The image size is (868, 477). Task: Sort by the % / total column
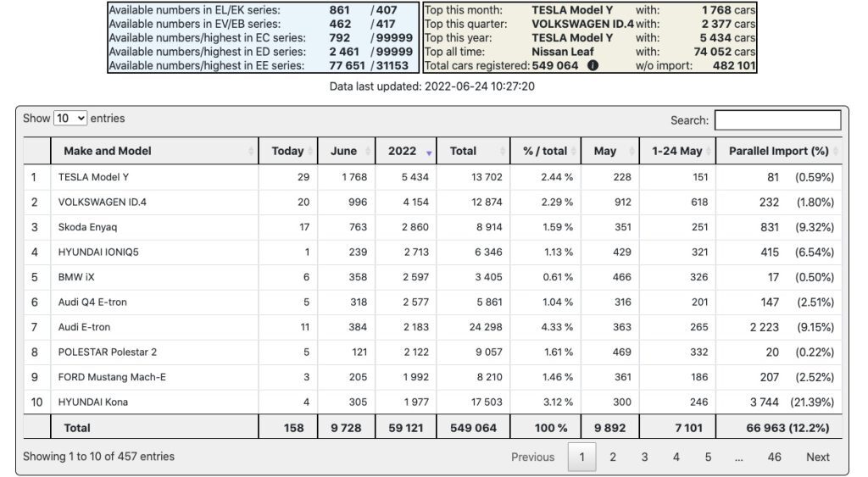[544, 151]
